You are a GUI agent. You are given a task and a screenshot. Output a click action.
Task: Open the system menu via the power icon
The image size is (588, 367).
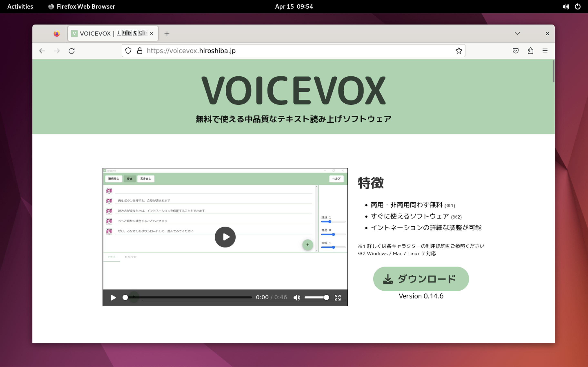click(x=578, y=7)
